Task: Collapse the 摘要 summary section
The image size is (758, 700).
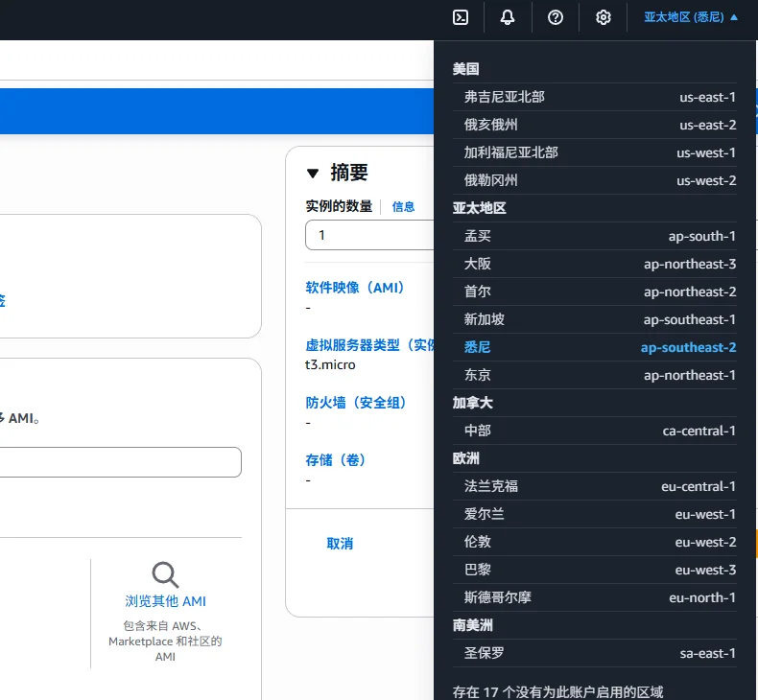Action: [313, 174]
